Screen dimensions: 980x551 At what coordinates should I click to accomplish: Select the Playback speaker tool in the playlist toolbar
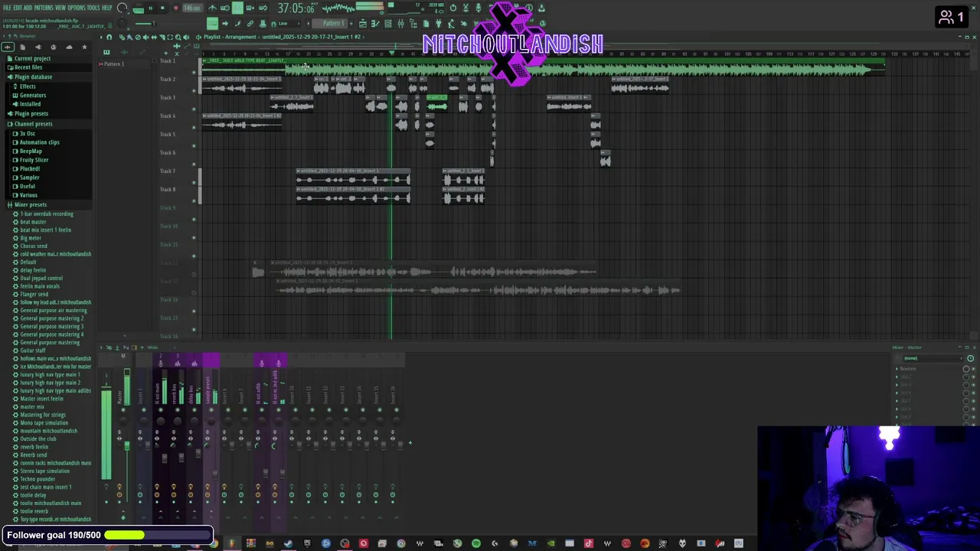pos(186,37)
